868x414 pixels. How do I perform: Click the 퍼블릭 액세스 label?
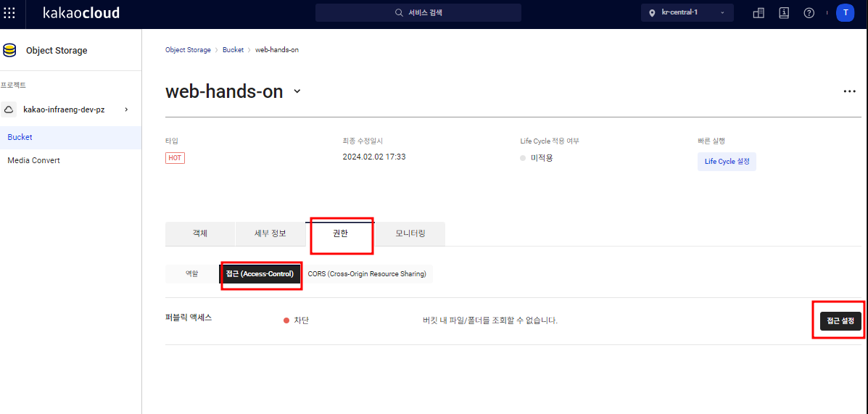(189, 317)
